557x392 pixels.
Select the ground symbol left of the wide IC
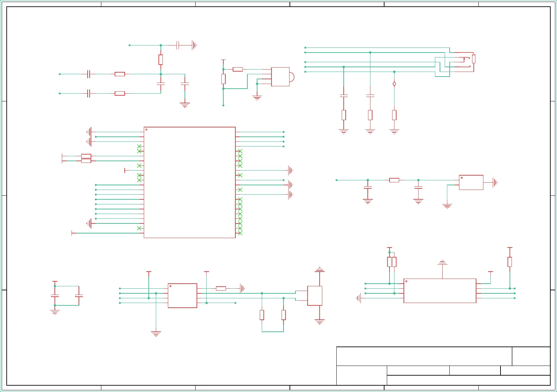(359, 298)
